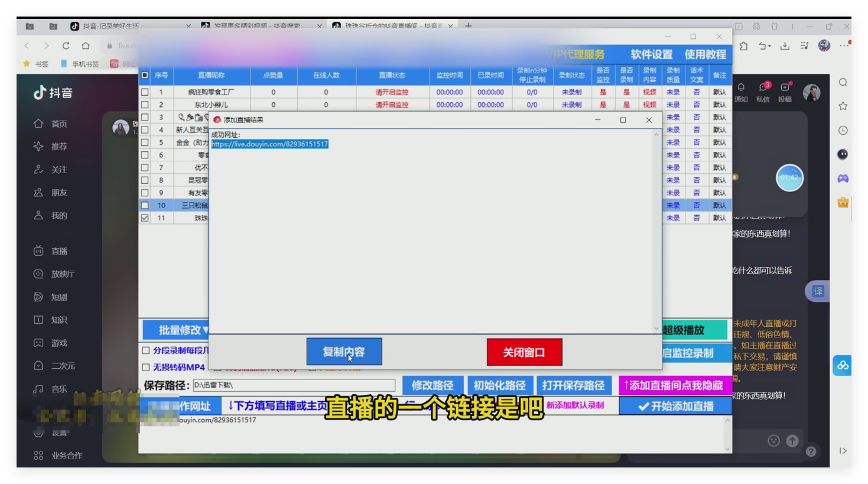
Task: Check the row 1 疯狂购零食工厂 checkbox
Action: pyautogui.click(x=145, y=92)
